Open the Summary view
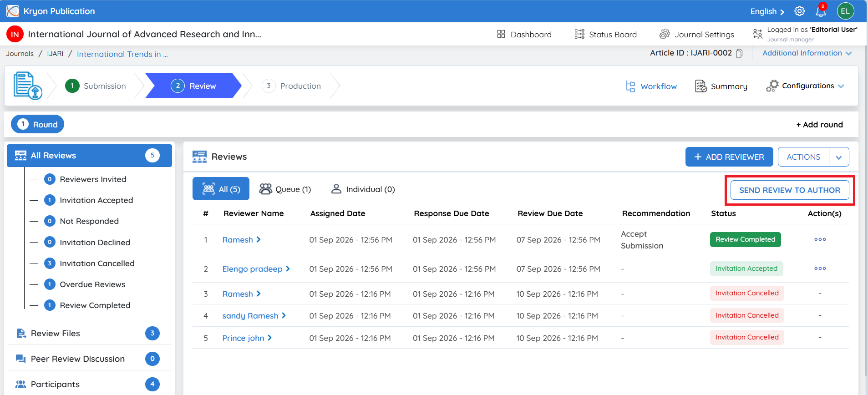The image size is (868, 395). 721,86
